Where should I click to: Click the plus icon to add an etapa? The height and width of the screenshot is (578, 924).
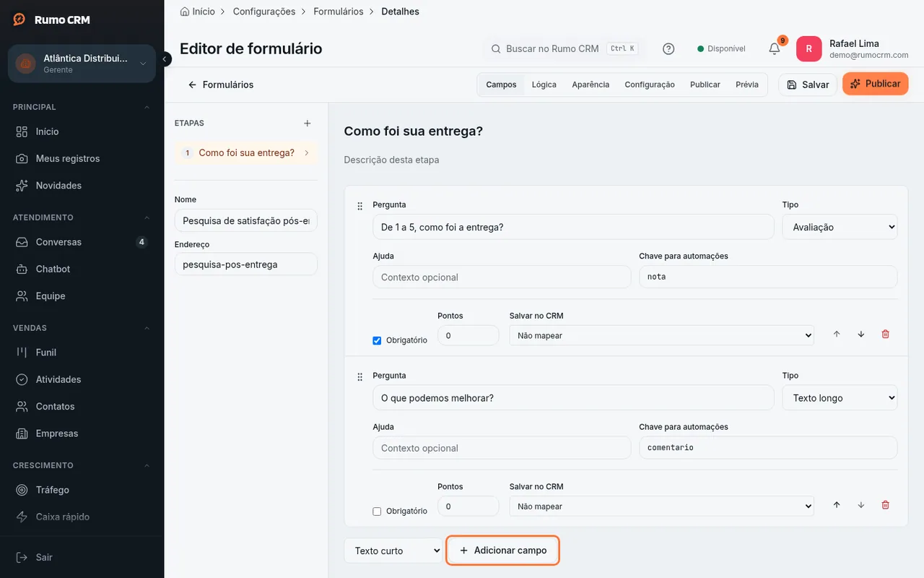[308, 124]
